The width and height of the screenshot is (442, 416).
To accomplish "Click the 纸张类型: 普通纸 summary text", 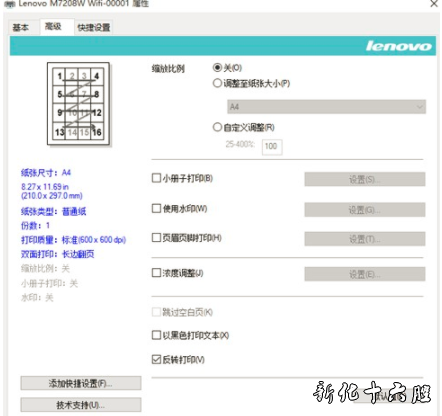I will point(53,211).
